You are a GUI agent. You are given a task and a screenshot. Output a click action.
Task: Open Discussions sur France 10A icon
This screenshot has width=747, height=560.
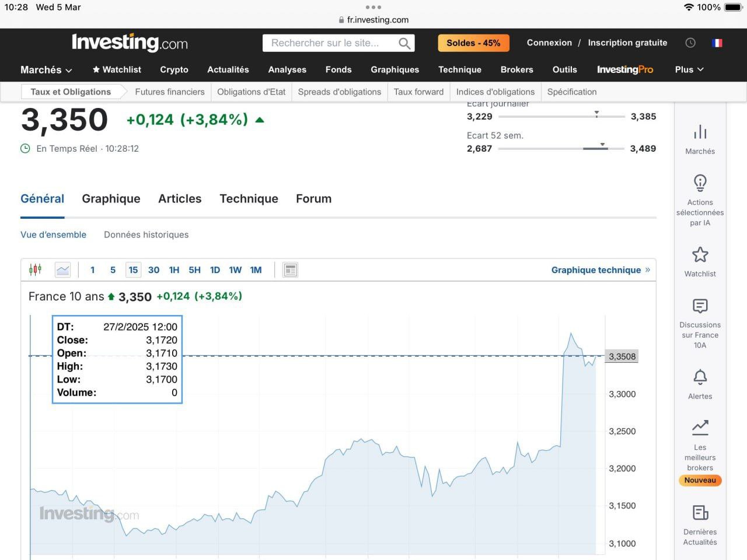point(700,306)
